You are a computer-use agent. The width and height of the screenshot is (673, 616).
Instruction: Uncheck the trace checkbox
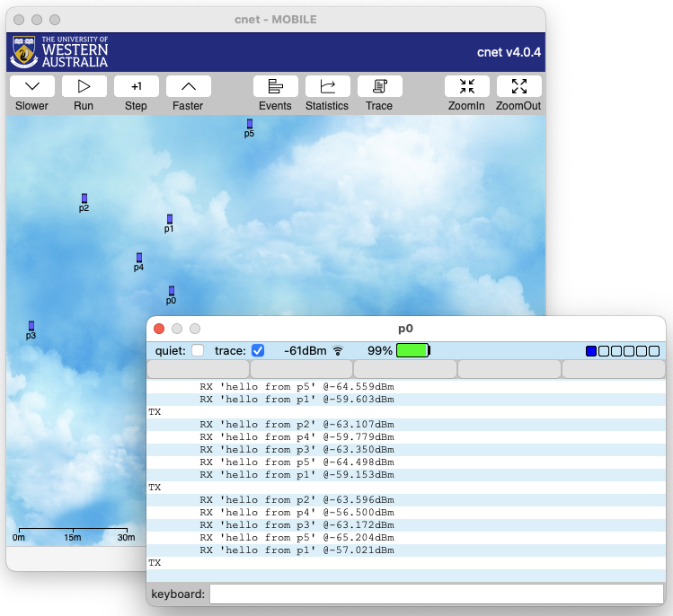pyautogui.click(x=258, y=350)
